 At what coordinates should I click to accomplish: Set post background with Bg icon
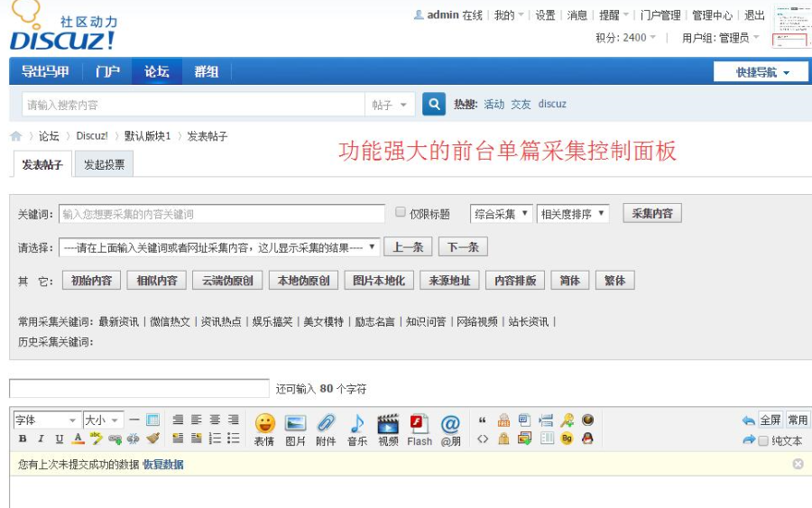point(567,439)
